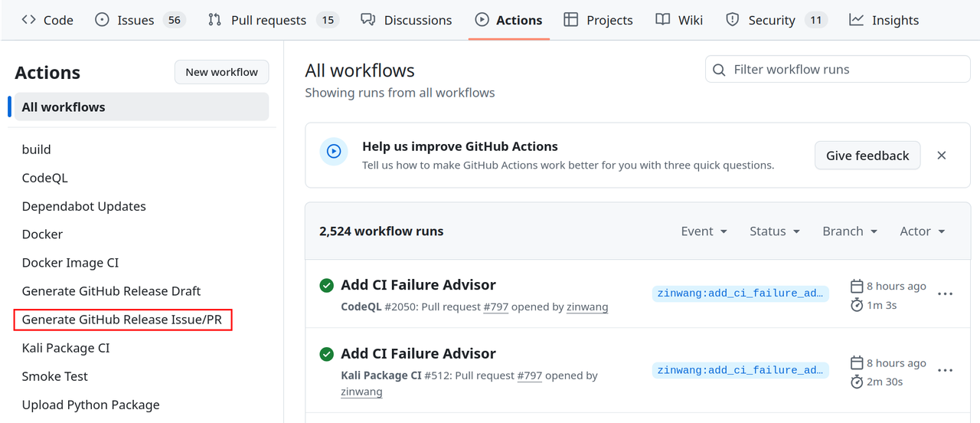
Task: Click the New workflow button
Action: pyautogui.click(x=222, y=72)
